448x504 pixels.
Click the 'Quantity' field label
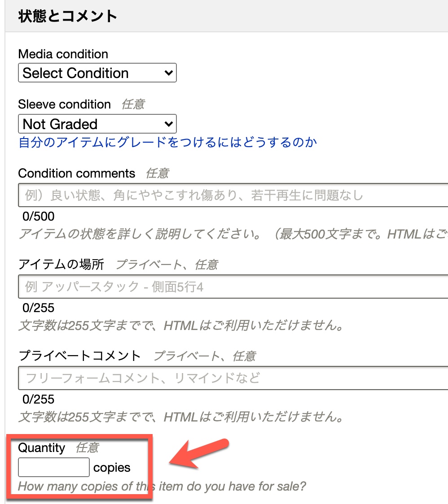tap(42, 448)
